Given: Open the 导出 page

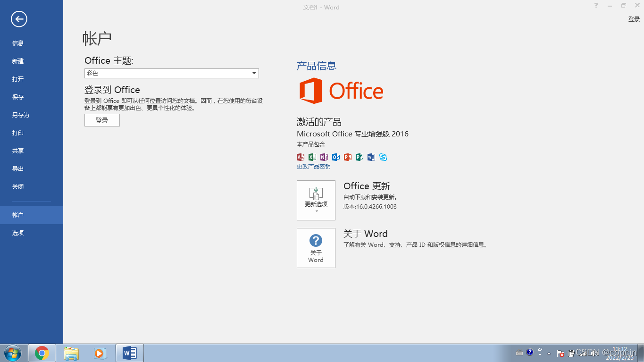Looking at the screenshot, I should point(32,168).
